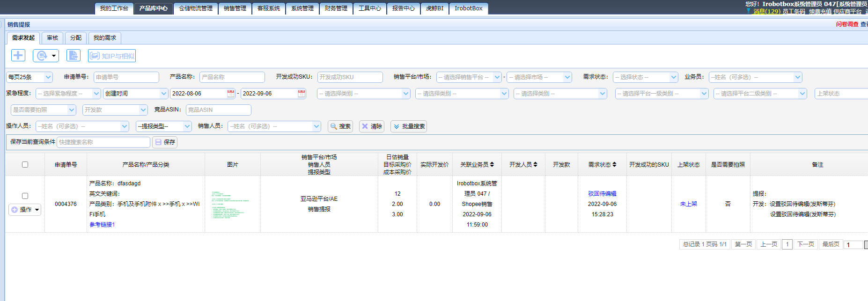868x301 pixels.
Task: Click the export document icon
Action: click(74, 55)
